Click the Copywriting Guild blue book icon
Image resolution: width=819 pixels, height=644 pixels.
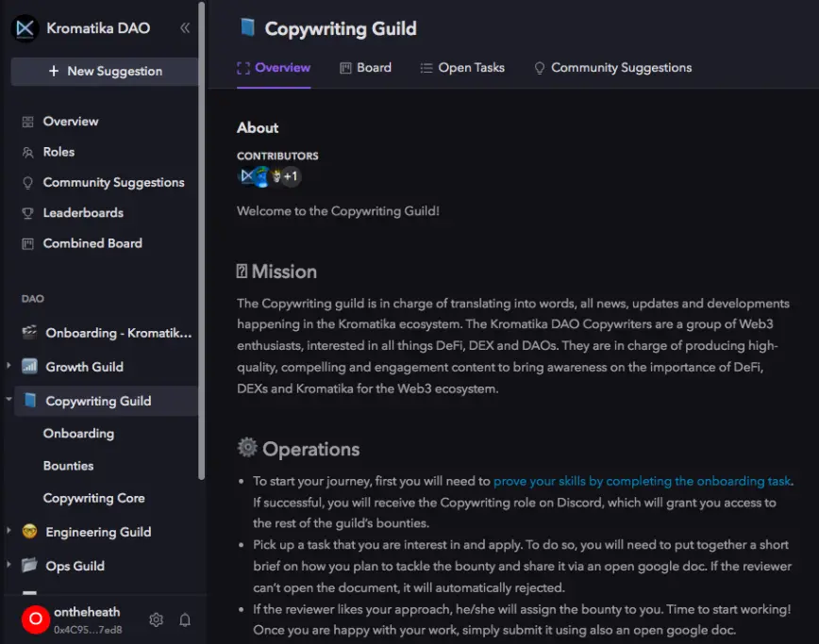coord(30,401)
